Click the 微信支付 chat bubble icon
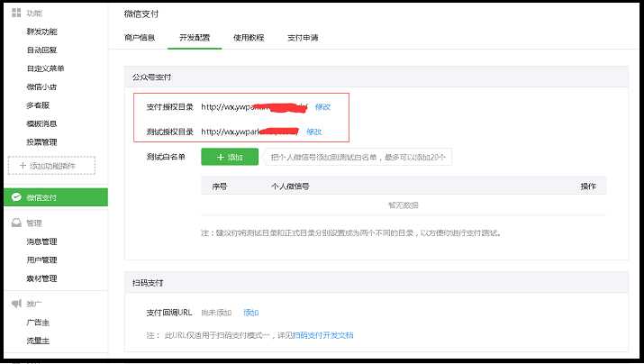Image resolution: width=644 pixels, height=364 pixels. tap(16, 197)
